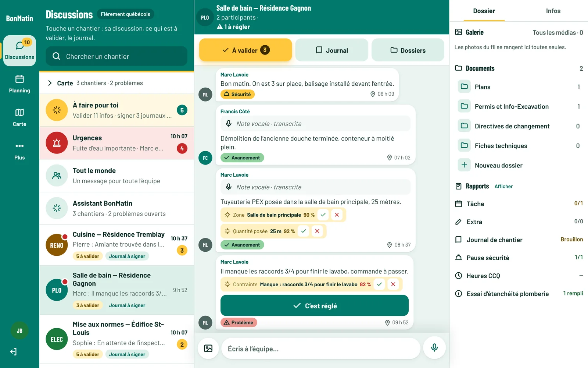Reject Zone Salle de bain principale 90 %
The height and width of the screenshot is (368, 588).
click(337, 215)
